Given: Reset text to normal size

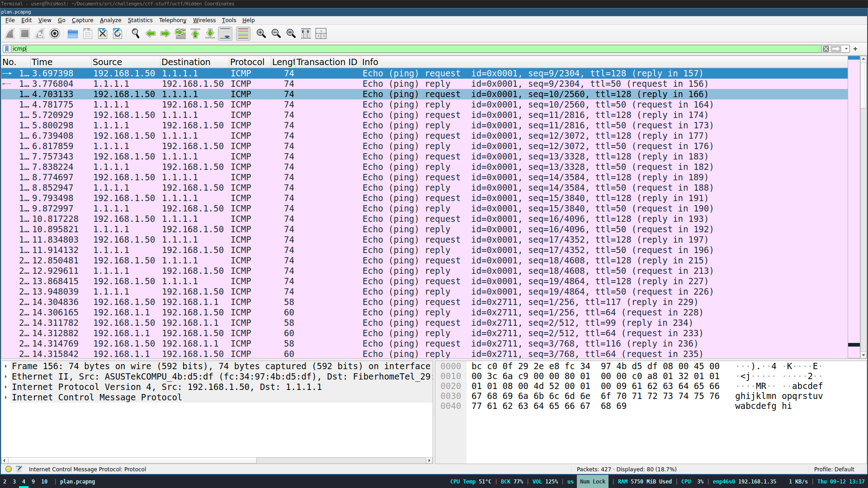Looking at the screenshot, I should tap(291, 33).
